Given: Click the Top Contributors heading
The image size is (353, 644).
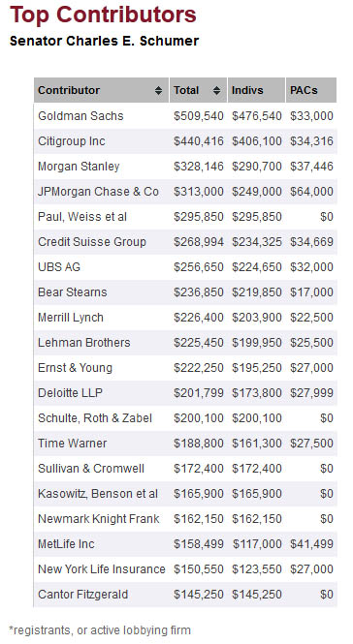Looking at the screenshot, I should [103, 15].
